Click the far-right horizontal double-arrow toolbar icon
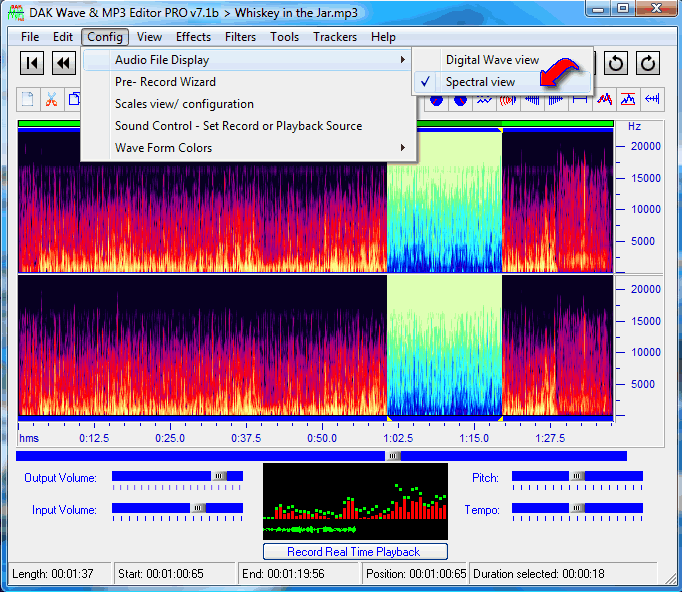This screenshot has width=682, height=592. point(653,99)
